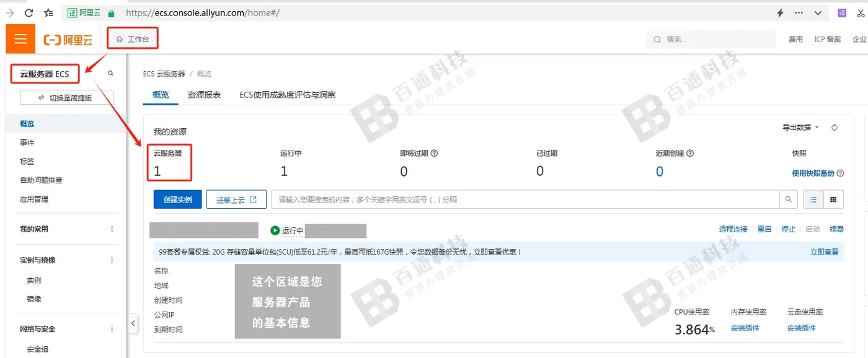Click the green 运行中 status icon
The image size is (868, 358).
click(275, 230)
